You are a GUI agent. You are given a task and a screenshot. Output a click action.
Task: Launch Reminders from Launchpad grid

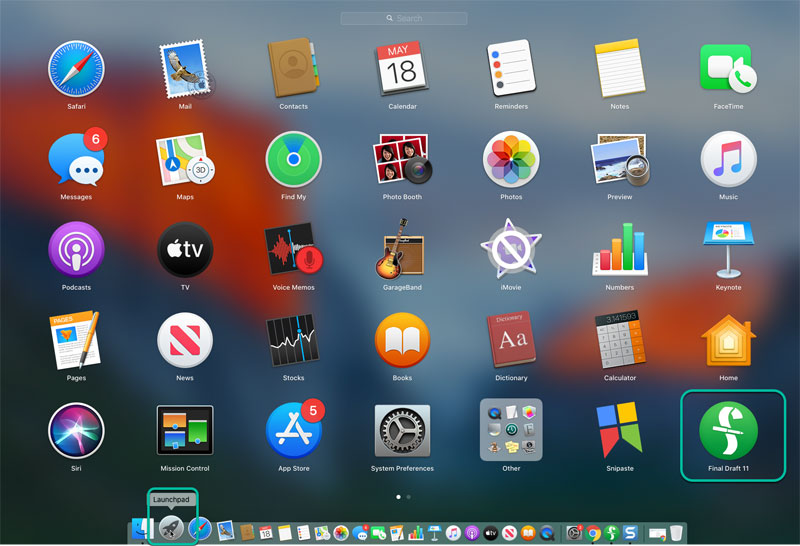tap(511, 68)
